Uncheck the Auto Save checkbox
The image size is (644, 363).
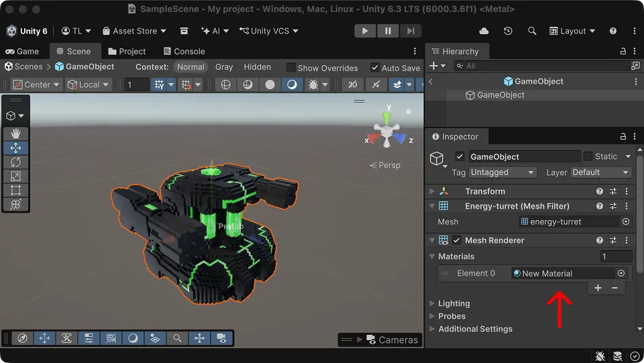tap(374, 68)
